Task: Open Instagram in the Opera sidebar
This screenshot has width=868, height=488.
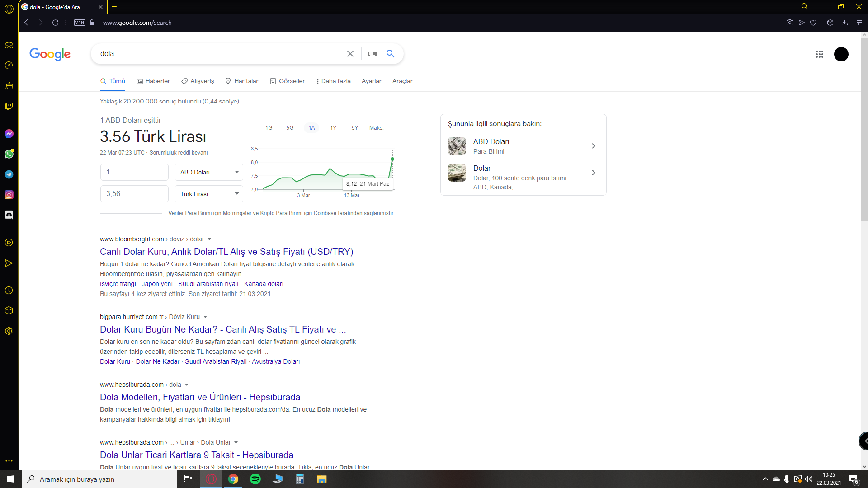Action: coord(9,195)
